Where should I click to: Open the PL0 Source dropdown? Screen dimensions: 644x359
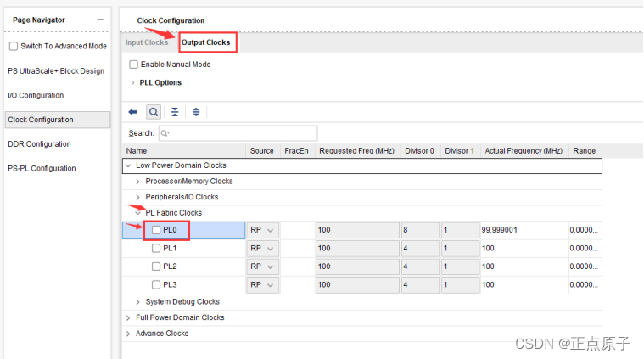click(262, 230)
